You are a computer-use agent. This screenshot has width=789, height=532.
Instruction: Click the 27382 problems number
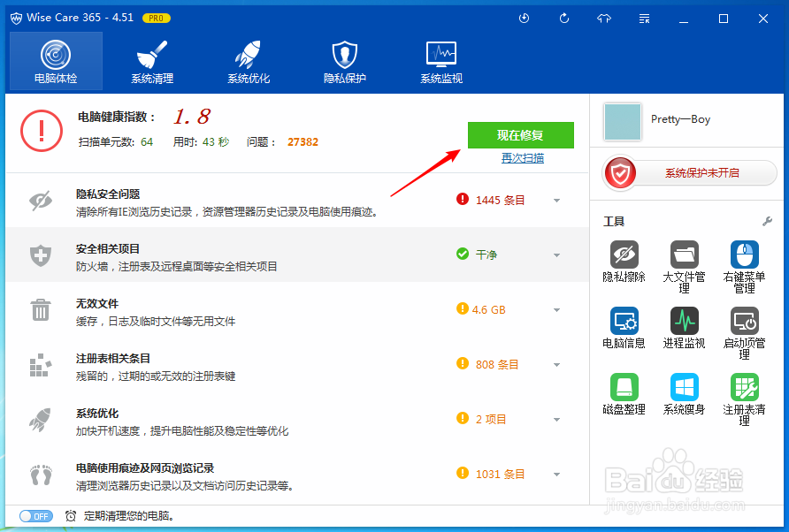tap(303, 142)
